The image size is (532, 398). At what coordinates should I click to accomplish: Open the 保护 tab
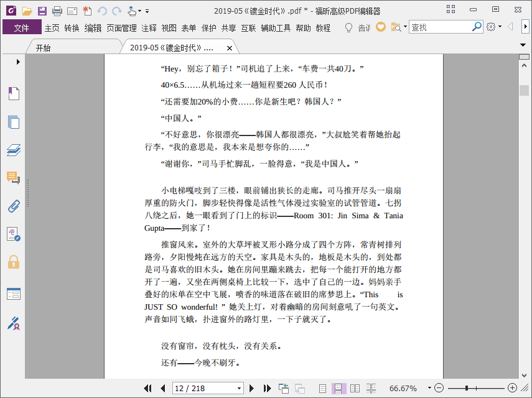tap(208, 28)
